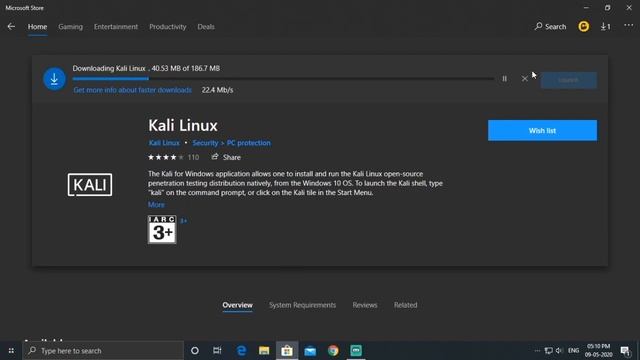The height and width of the screenshot is (360, 640).
Task: Click the '22.4 Mb/s' download speed
Action: pyautogui.click(x=217, y=90)
